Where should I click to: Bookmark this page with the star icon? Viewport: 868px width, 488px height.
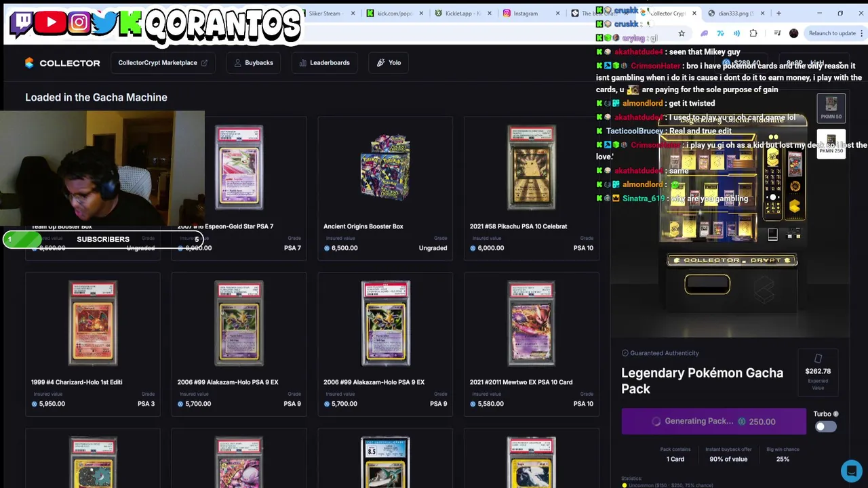coord(682,33)
